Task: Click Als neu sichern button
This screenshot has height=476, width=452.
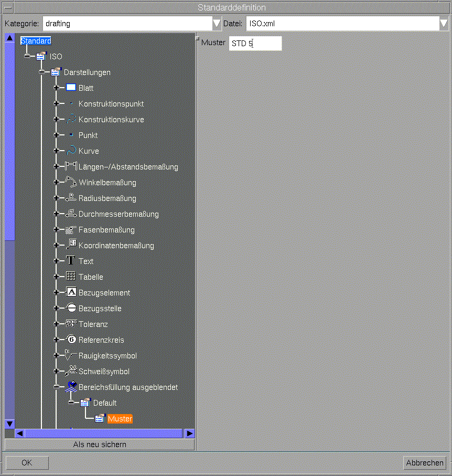Action: pyautogui.click(x=100, y=445)
